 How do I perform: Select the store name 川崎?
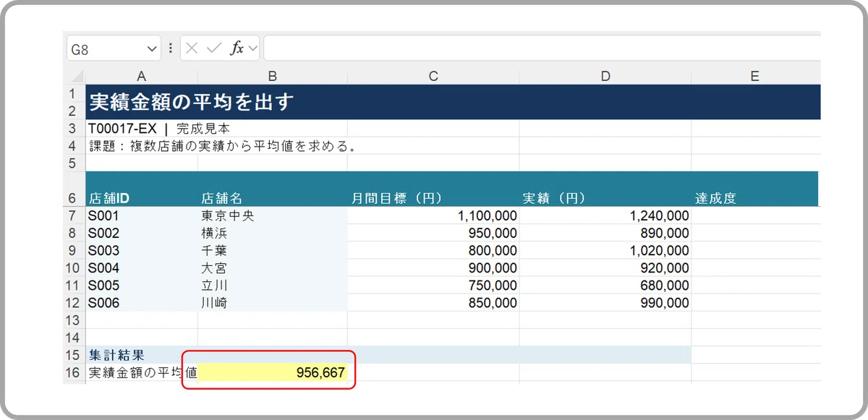pyautogui.click(x=272, y=303)
